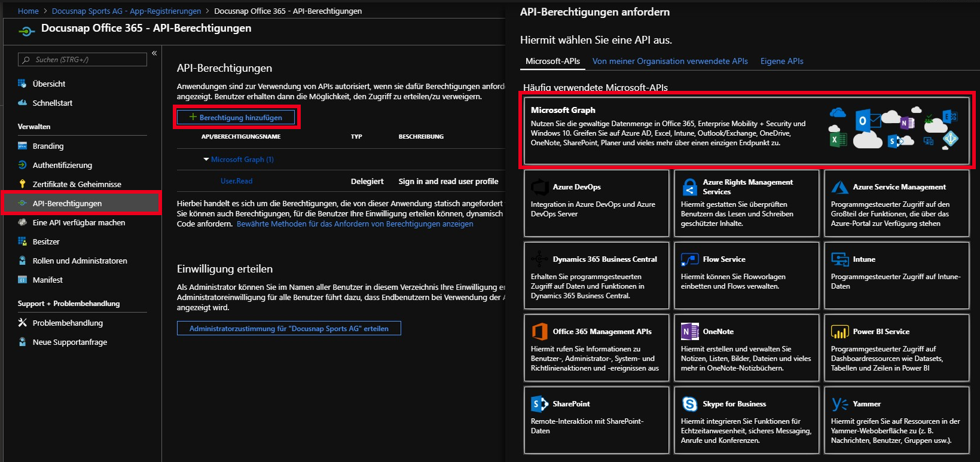Click the Beschreibung column header
Viewport: 980px width, 462px height.
click(421, 136)
